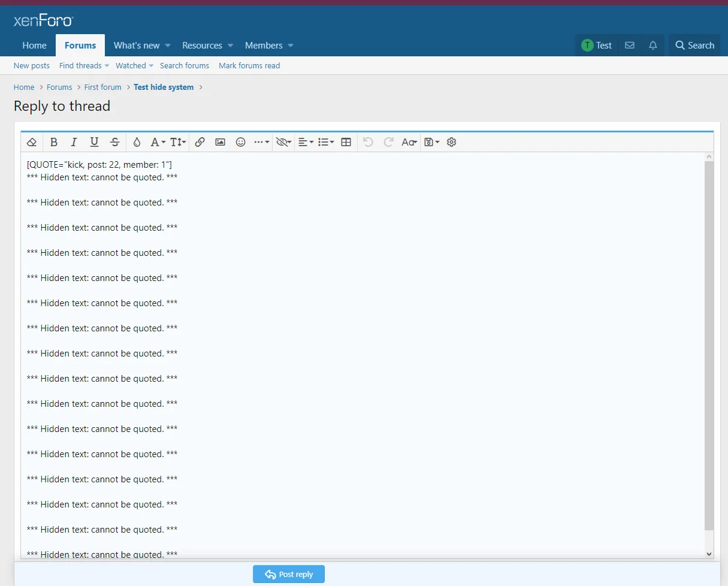This screenshot has height=586, width=728.
Task: Open the conversations envelope icon
Action: (x=629, y=46)
